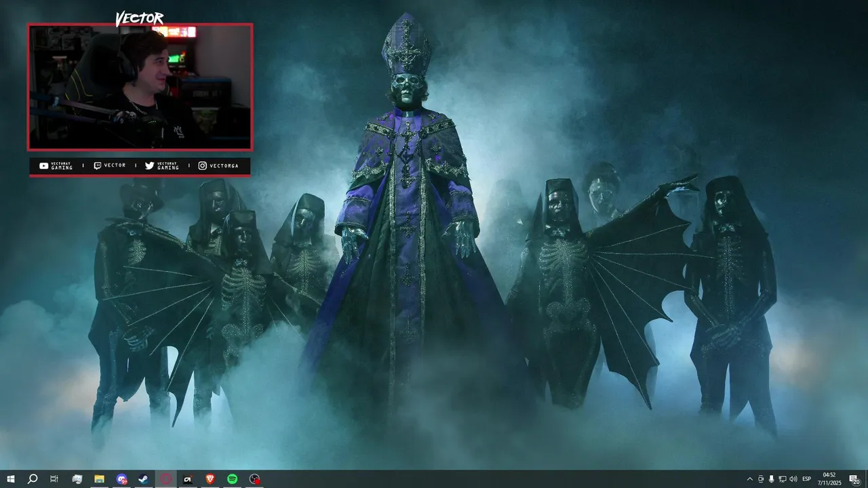Viewport: 868px width, 488px height.
Task: Open microphone tray icon
Action: tap(772, 479)
